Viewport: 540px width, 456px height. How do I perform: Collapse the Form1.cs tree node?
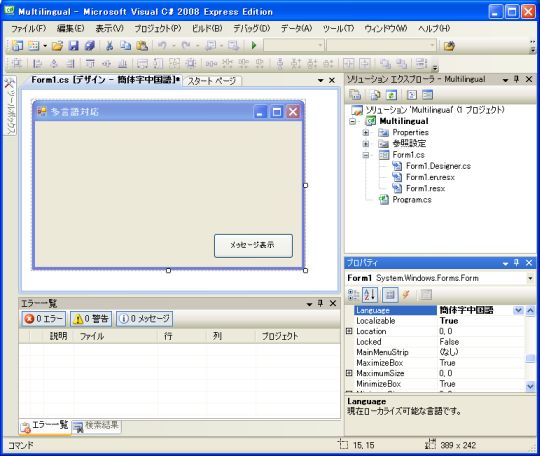pyautogui.click(x=366, y=155)
